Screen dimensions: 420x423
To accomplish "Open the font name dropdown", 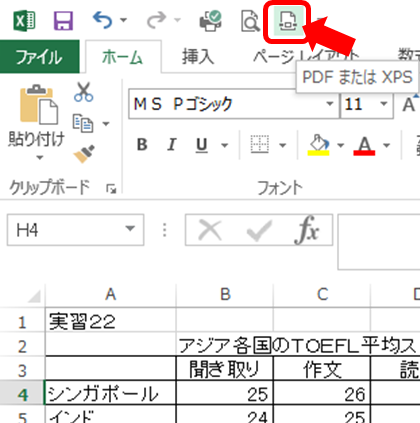I will tap(330, 104).
